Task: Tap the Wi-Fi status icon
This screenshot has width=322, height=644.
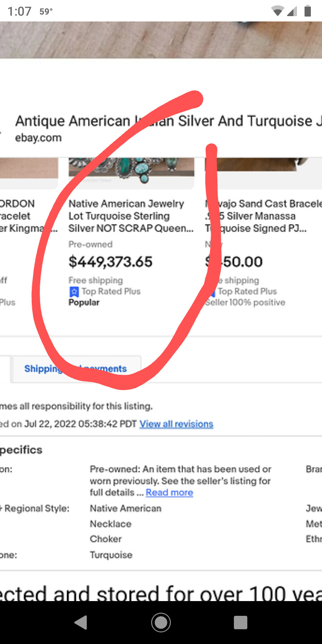Action: coord(277,12)
